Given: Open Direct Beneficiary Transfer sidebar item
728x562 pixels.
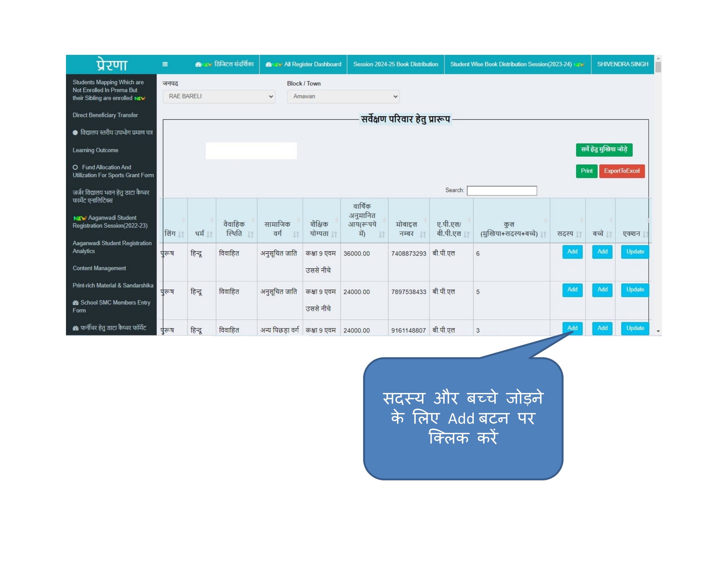Looking at the screenshot, I should [105, 115].
